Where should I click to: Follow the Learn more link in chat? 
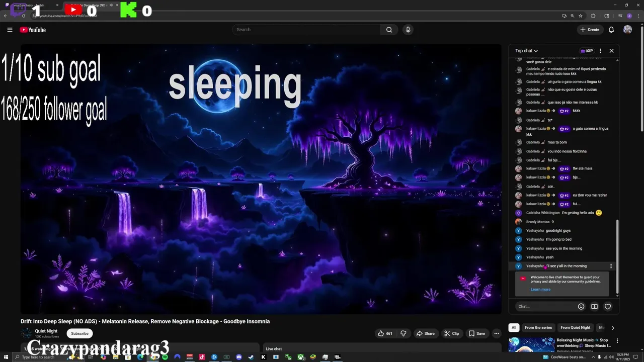click(540, 289)
